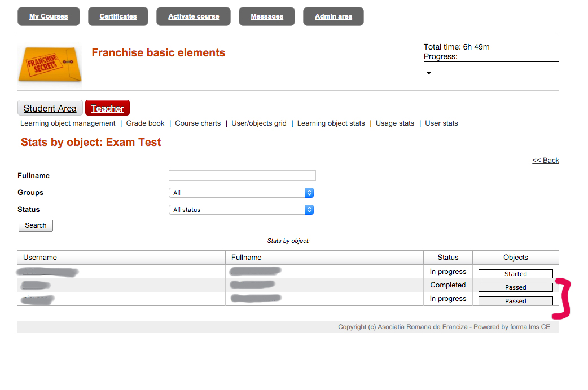Open Usage stats
Screen dimensions: 588x390
pos(394,123)
